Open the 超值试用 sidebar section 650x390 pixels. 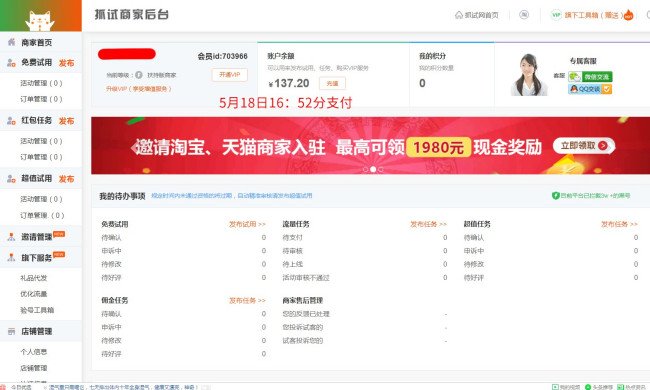pos(36,179)
